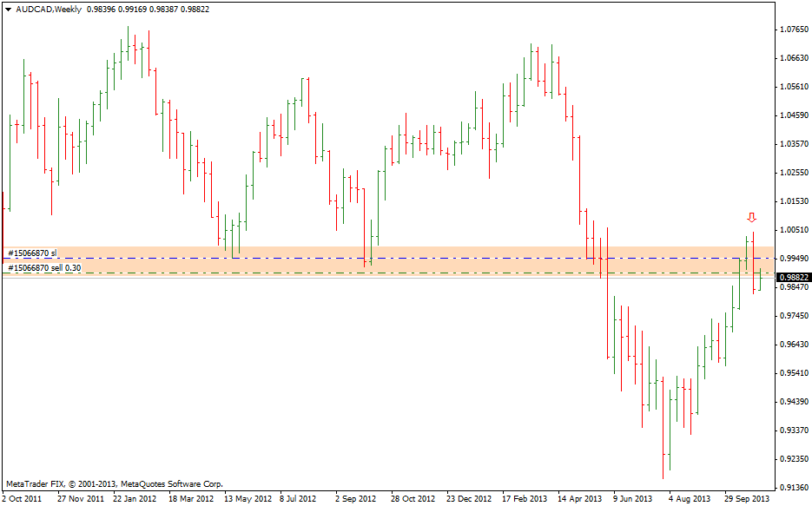Click the 2 Sep 2012 date label

coord(355,499)
